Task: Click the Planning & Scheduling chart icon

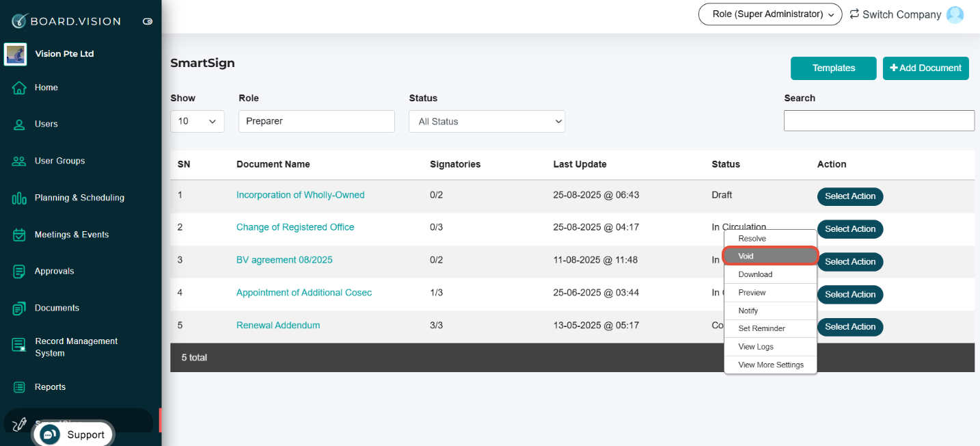Action: point(19,198)
